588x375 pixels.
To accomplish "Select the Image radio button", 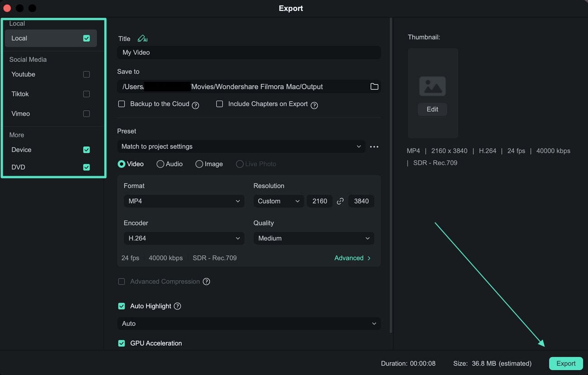I will 199,164.
